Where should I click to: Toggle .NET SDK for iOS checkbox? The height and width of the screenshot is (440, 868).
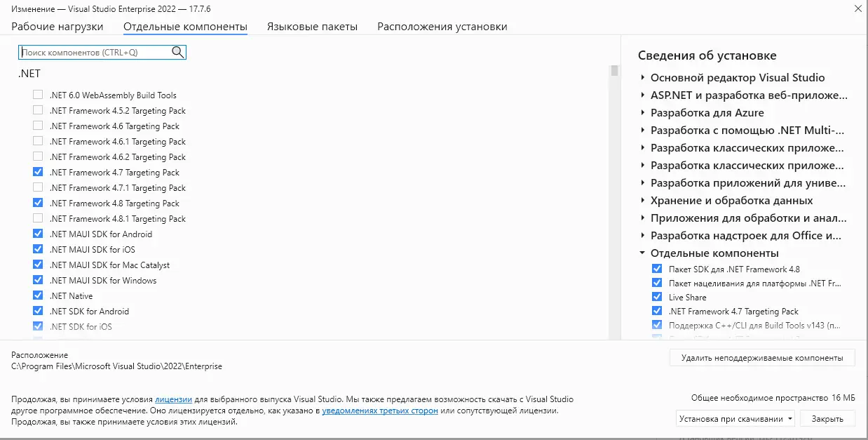(x=38, y=326)
